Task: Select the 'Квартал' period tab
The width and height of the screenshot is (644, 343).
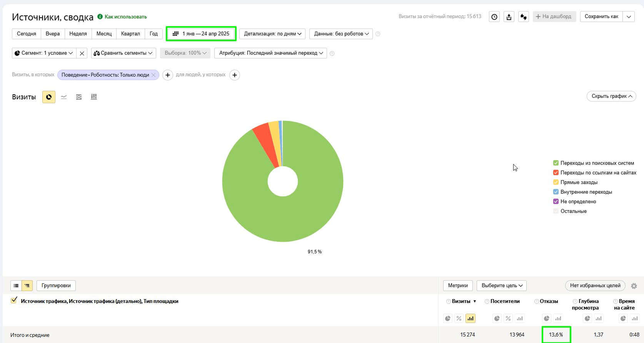Action: [x=130, y=34]
